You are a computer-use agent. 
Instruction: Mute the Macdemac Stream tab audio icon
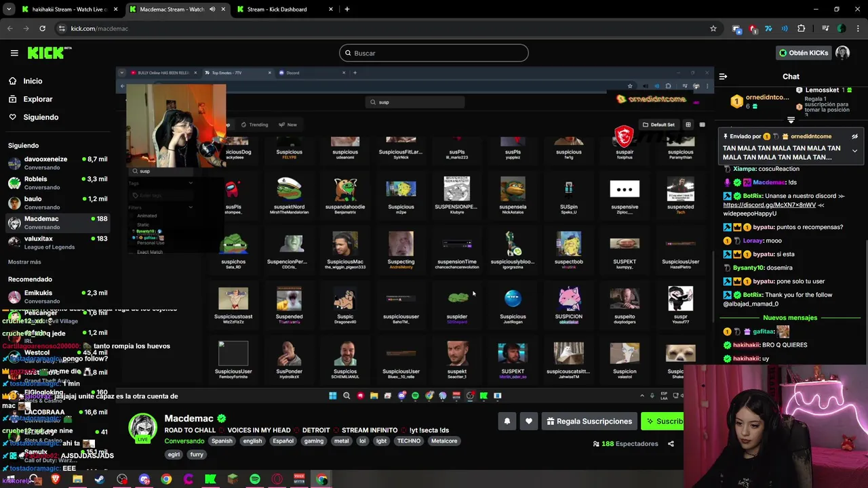pyautogui.click(x=212, y=9)
